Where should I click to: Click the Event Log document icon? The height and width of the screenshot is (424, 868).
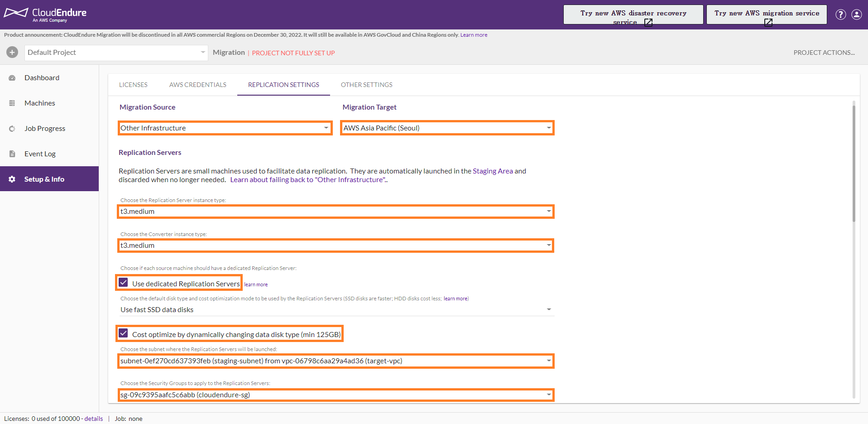click(x=12, y=154)
